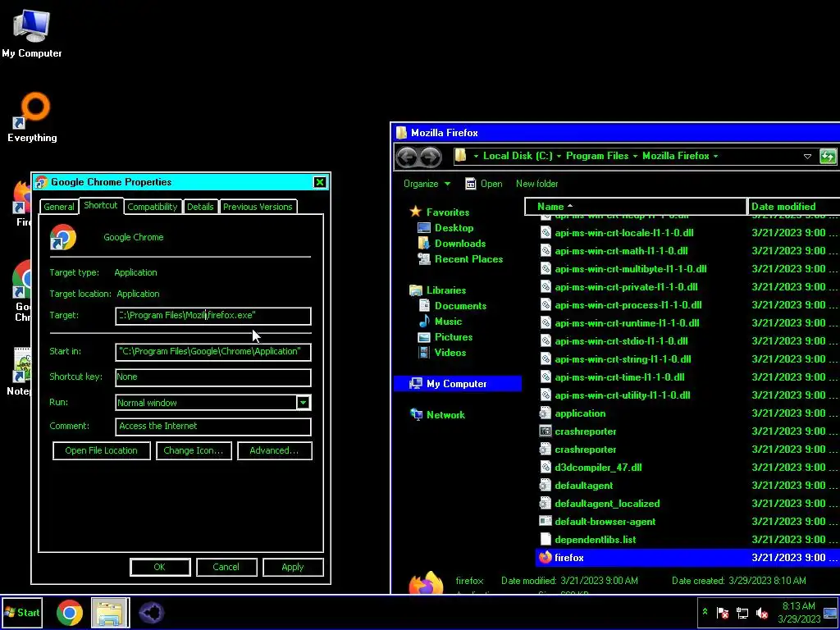Click the muted volume tray icon

762,613
